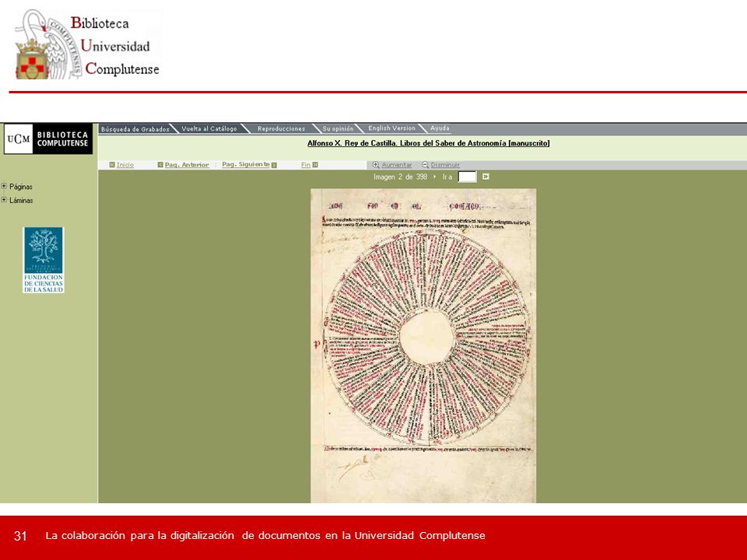This screenshot has height=560, width=747.
Task: Click the manuscript page image
Action: (423, 345)
